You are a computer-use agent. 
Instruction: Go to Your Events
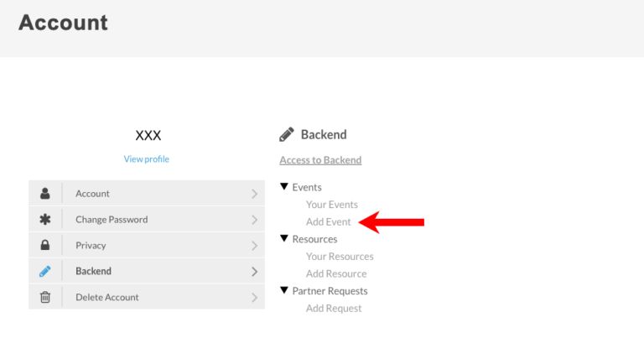tap(332, 205)
